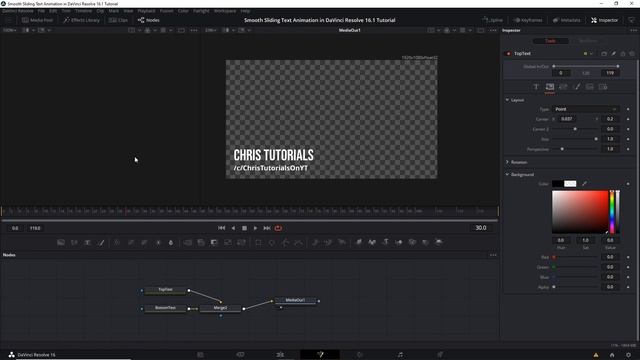This screenshot has width=640, height=360.
Task: Switch to the Fairlight page icon
Action: click(400, 355)
